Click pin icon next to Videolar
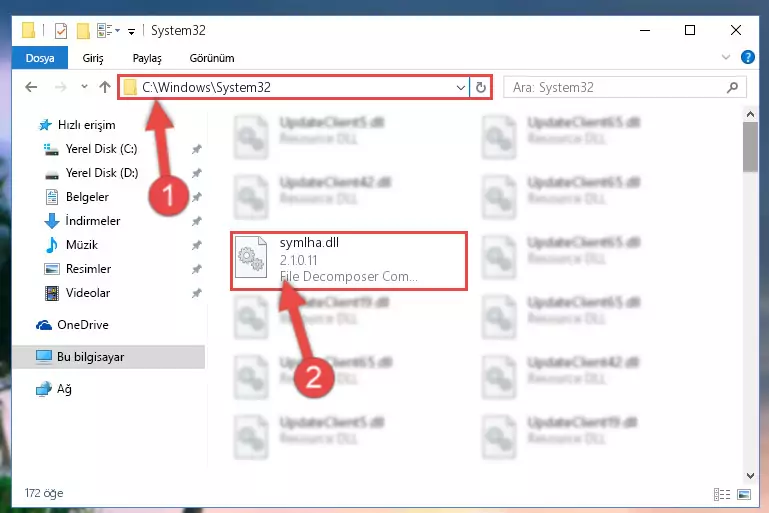769x513 pixels. [x=197, y=293]
